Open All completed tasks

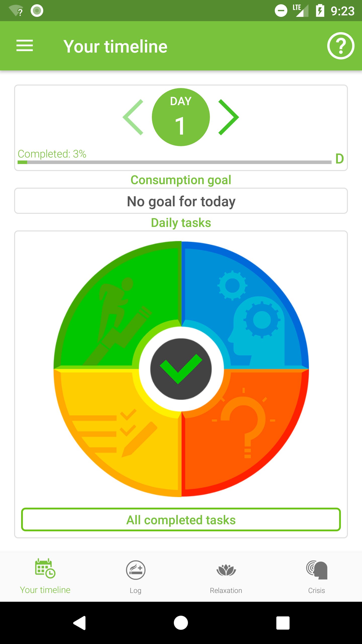coord(181,520)
